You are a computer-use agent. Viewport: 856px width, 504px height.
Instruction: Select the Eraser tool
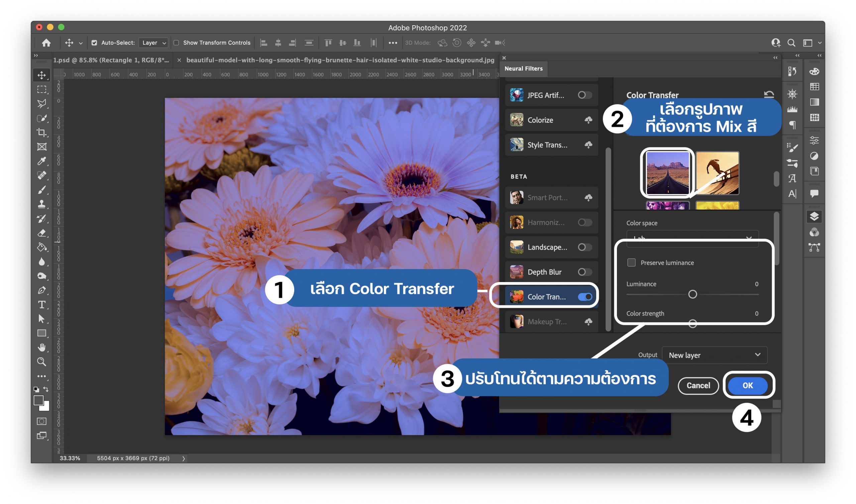click(41, 233)
